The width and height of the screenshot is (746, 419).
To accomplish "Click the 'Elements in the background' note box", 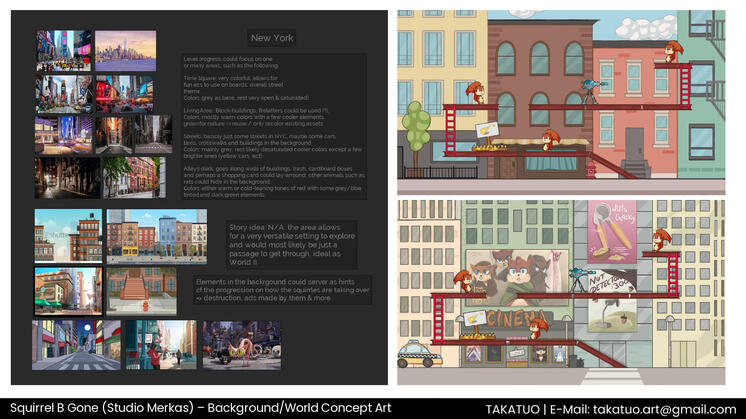I will pyautogui.click(x=282, y=290).
